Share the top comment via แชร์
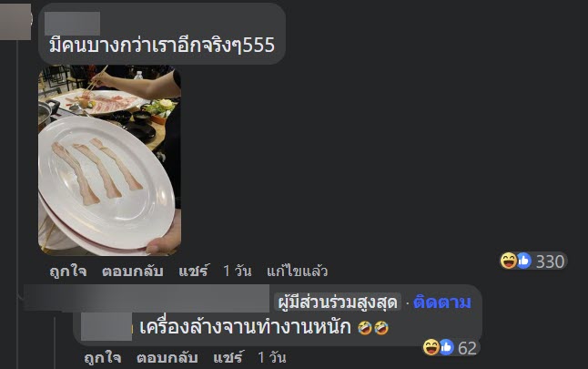 pyautogui.click(x=194, y=271)
